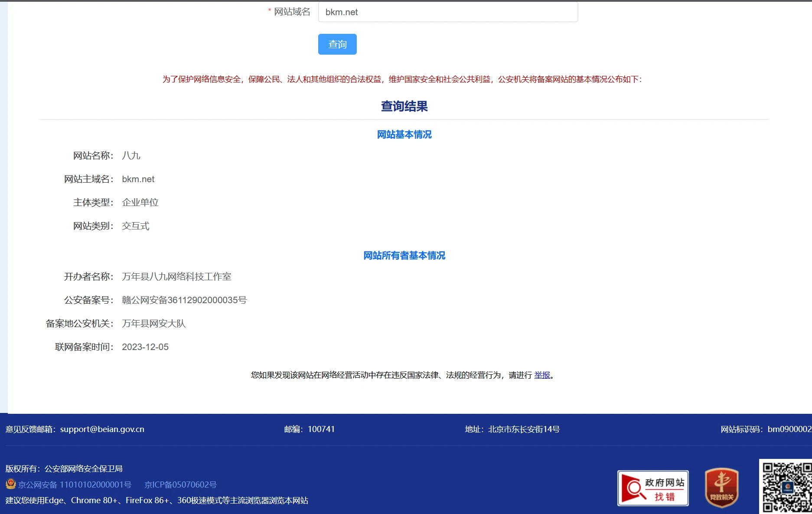
Task: Select the 网站所有者基本情况 section title
Action: pos(404,255)
